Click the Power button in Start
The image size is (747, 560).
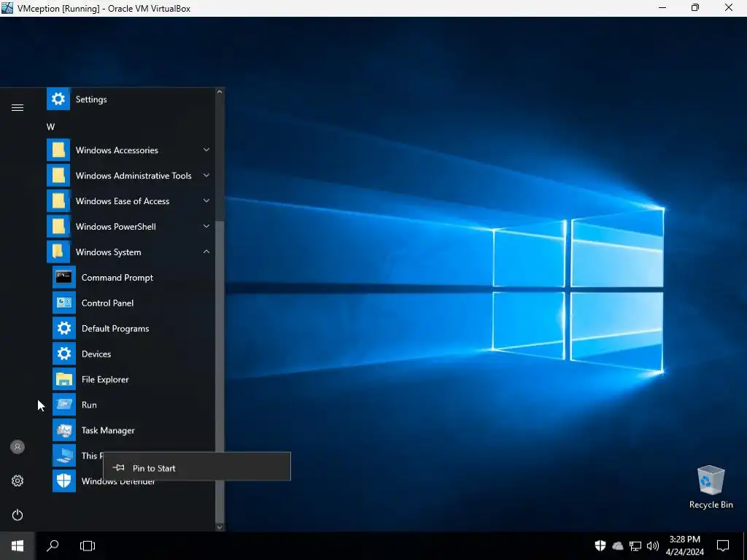pos(18,515)
